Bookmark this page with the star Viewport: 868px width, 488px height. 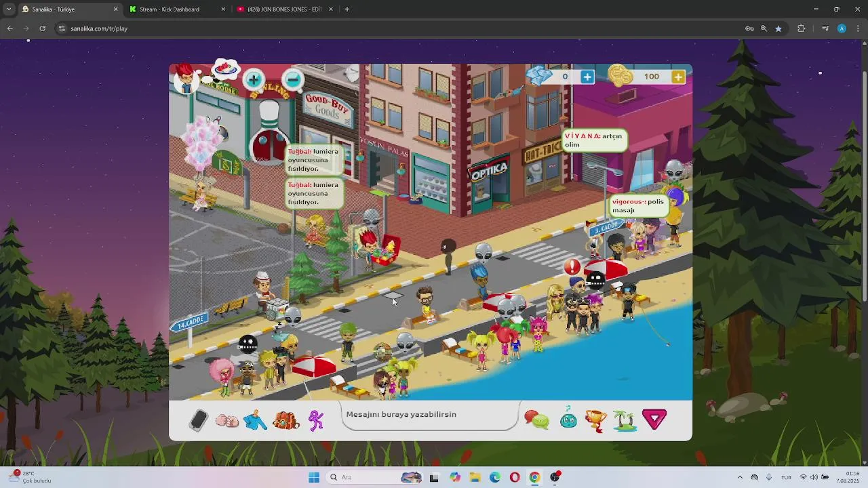click(x=778, y=28)
